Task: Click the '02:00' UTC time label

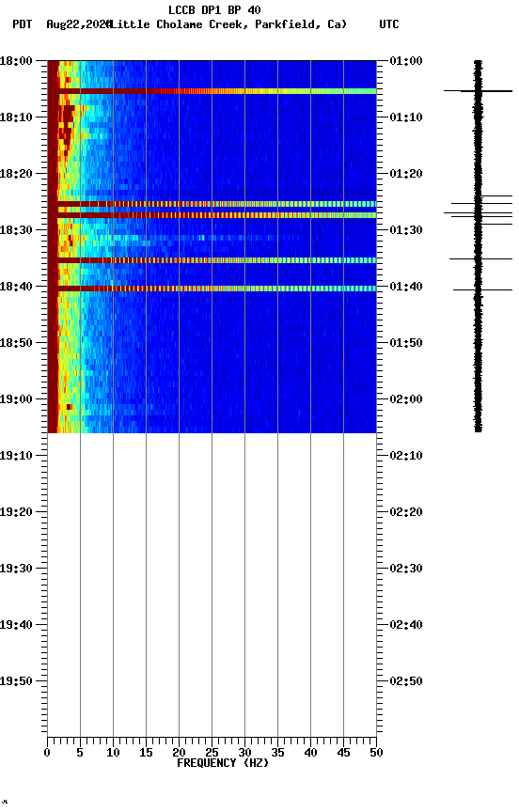Action: 406,399
